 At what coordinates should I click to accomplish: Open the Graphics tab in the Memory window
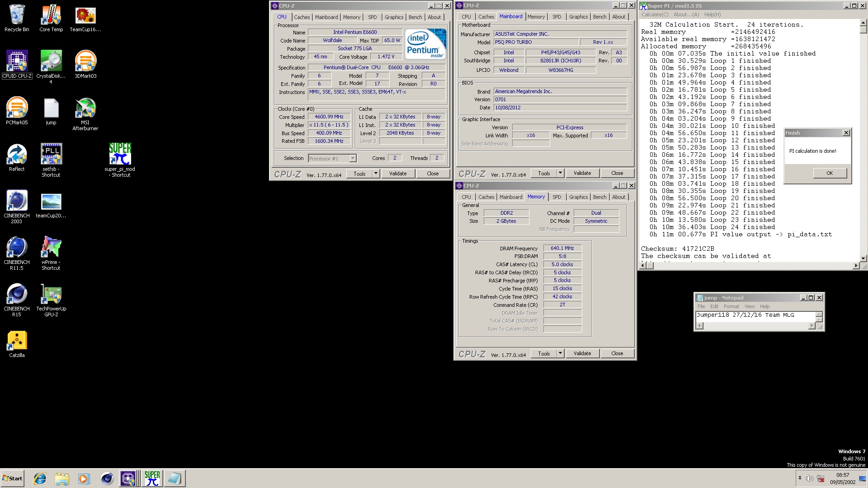579,197
